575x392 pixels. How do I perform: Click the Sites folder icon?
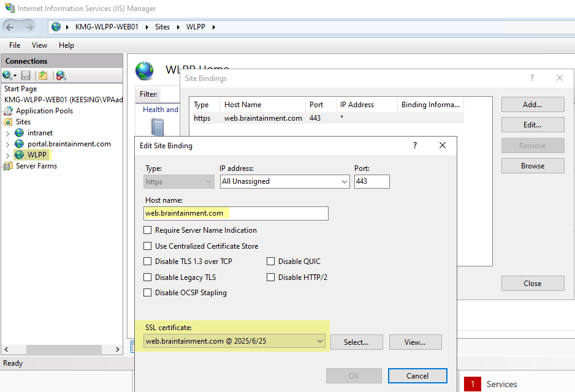8,122
